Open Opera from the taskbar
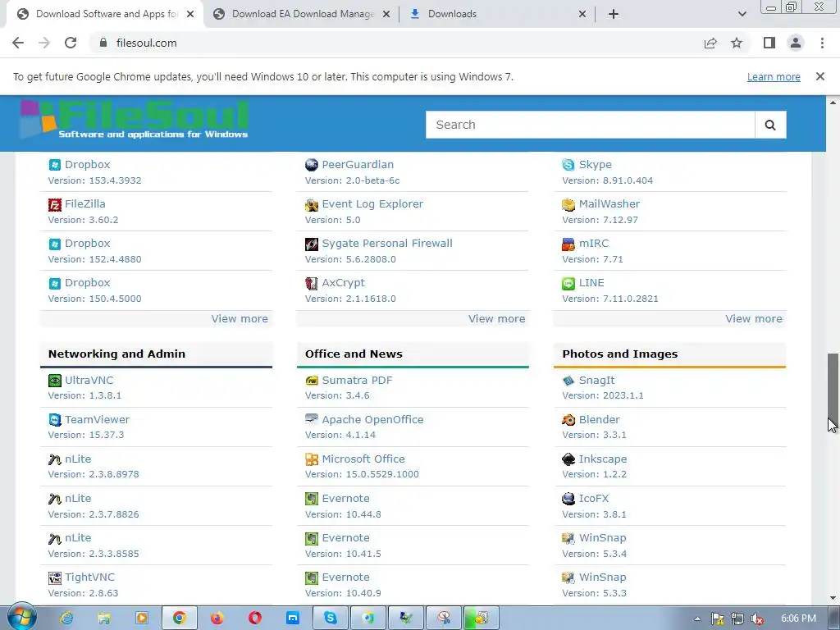This screenshot has height=630, width=840. tap(254, 619)
